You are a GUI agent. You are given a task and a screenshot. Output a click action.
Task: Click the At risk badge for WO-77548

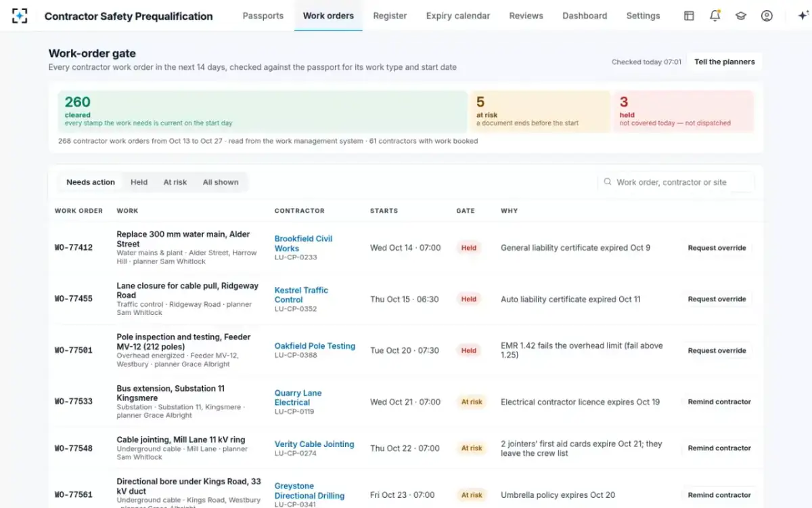tap(472, 448)
